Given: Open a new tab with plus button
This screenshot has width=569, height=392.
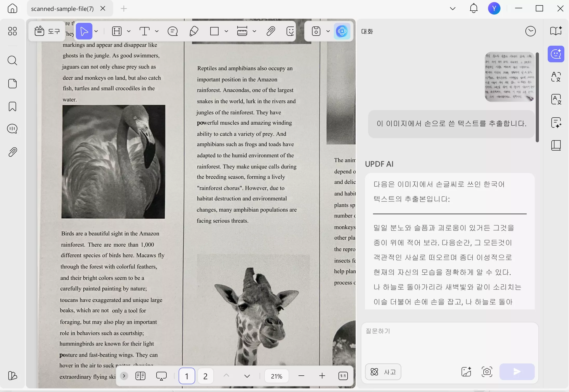Looking at the screenshot, I should pyautogui.click(x=124, y=9).
